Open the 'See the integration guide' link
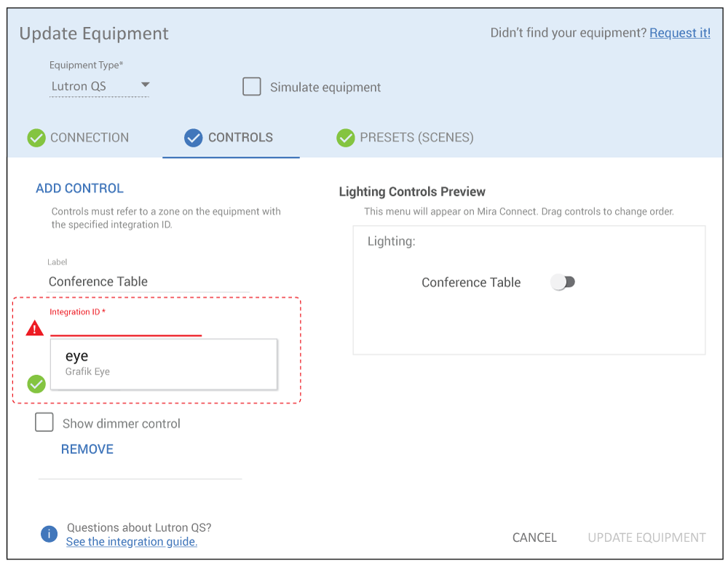 click(x=132, y=542)
